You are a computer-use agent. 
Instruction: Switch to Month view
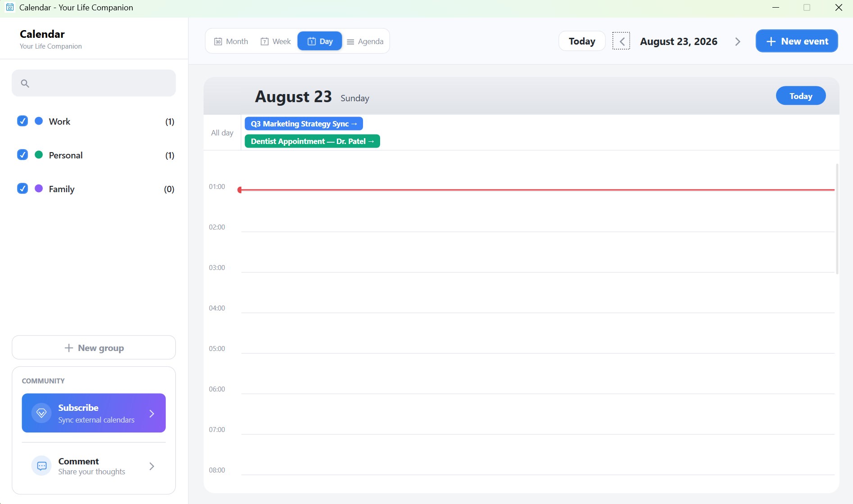[231, 41]
